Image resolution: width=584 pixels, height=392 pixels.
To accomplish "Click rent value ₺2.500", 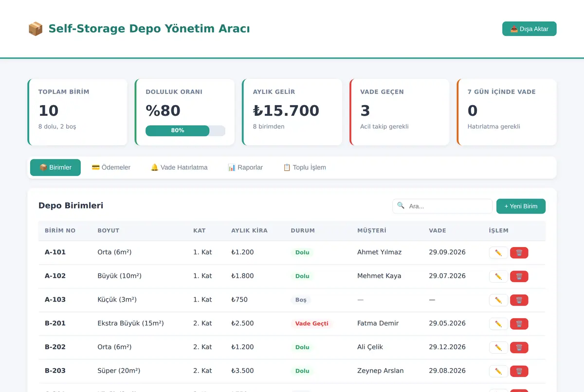I will (242, 323).
